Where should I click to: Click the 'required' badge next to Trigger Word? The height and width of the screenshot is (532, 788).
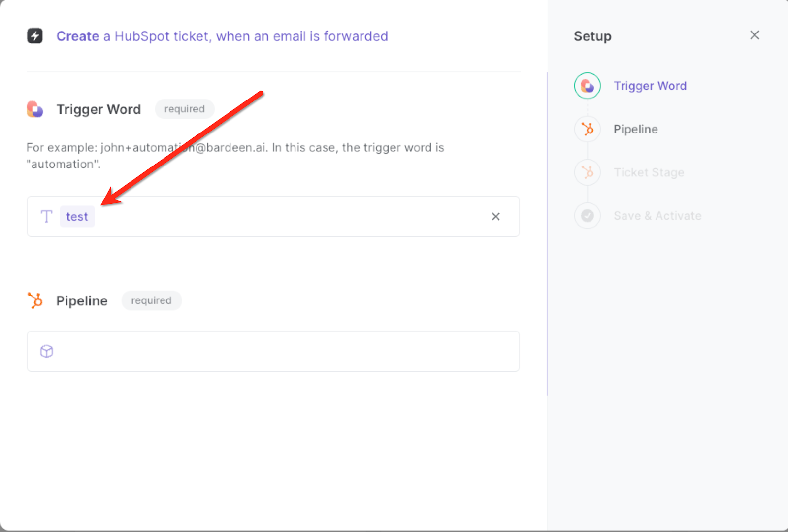(x=185, y=109)
